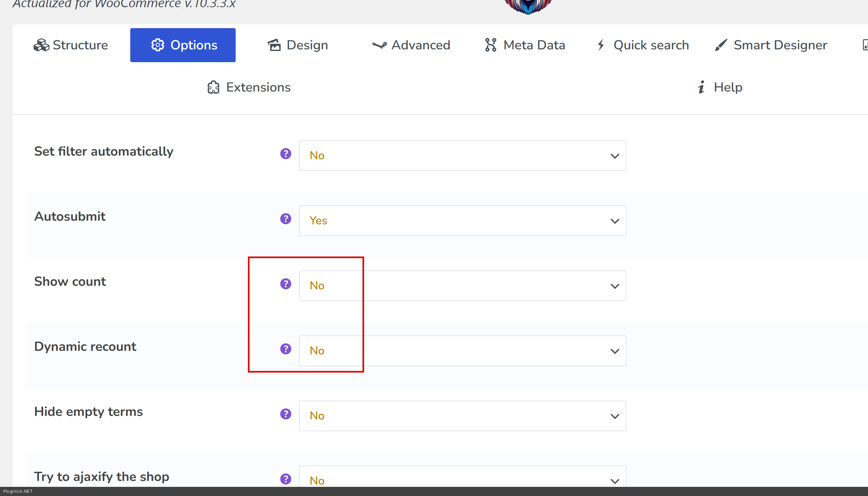Screen dimensions: 868x496
Task: Expand the Dynamic recount dropdown
Action: 462,351
